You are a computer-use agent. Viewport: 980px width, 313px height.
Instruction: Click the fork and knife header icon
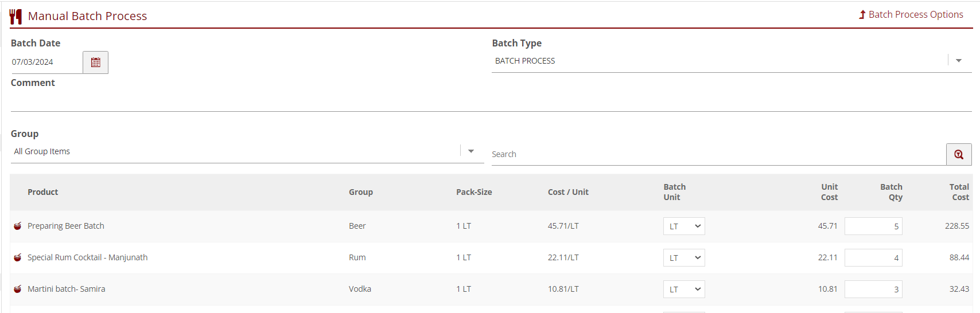[15, 16]
